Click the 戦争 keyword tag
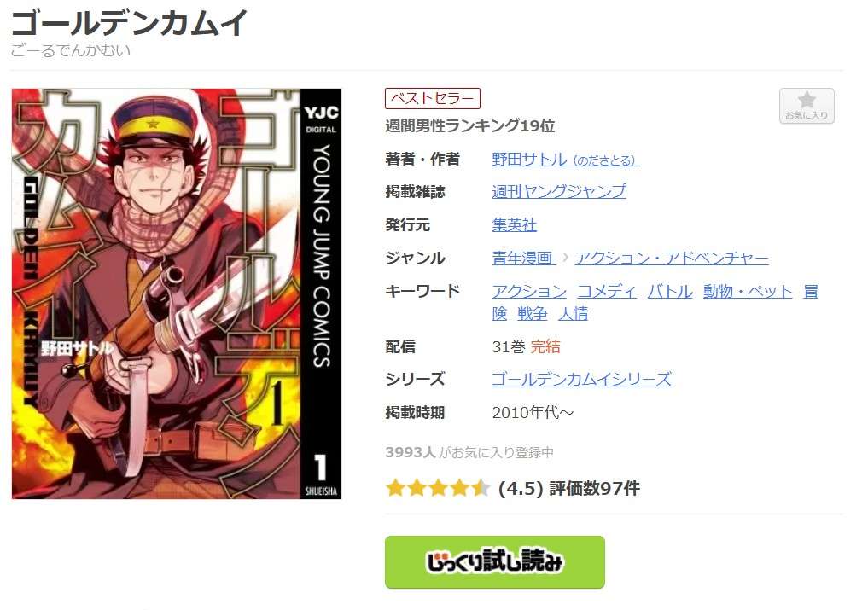 (532, 314)
